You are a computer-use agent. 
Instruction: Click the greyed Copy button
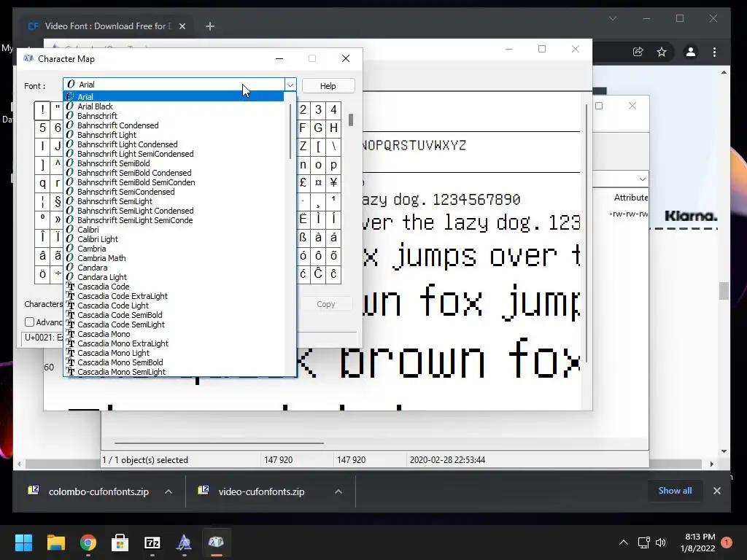click(x=326, y=304)
